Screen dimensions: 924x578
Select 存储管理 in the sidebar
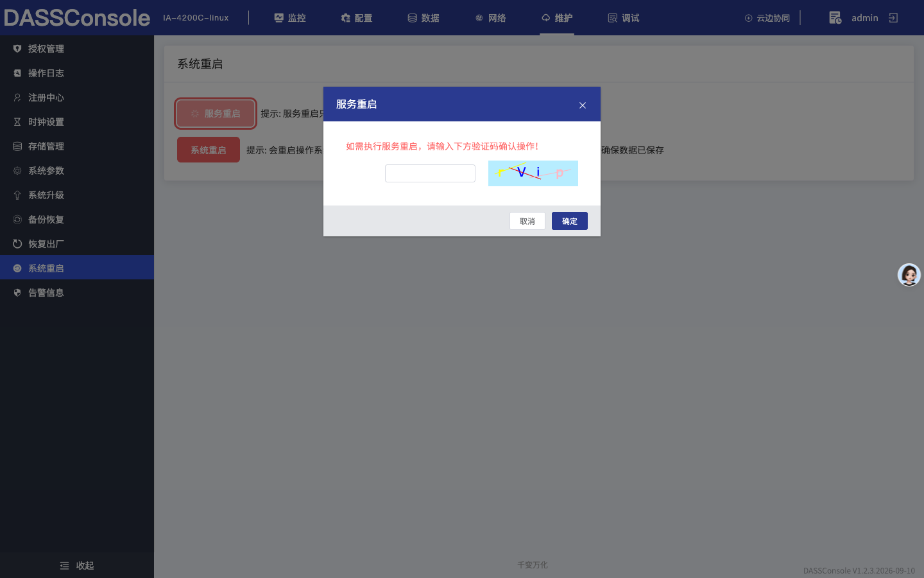77,146
